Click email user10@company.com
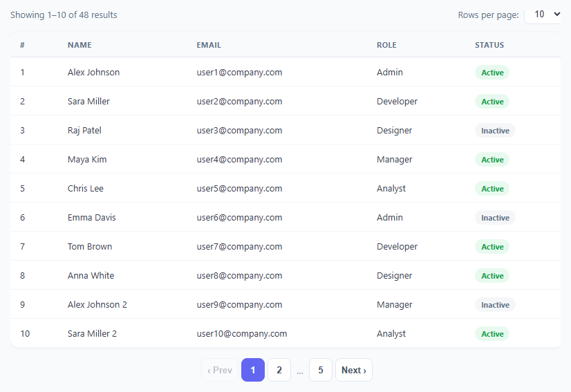This screenshot has height=392, width=571. (242, 334)
